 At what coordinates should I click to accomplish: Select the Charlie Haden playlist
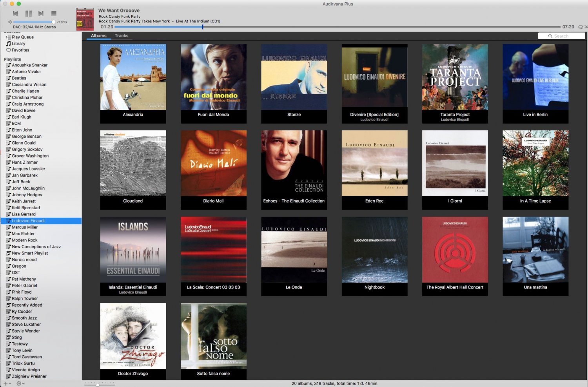[41, 91]
